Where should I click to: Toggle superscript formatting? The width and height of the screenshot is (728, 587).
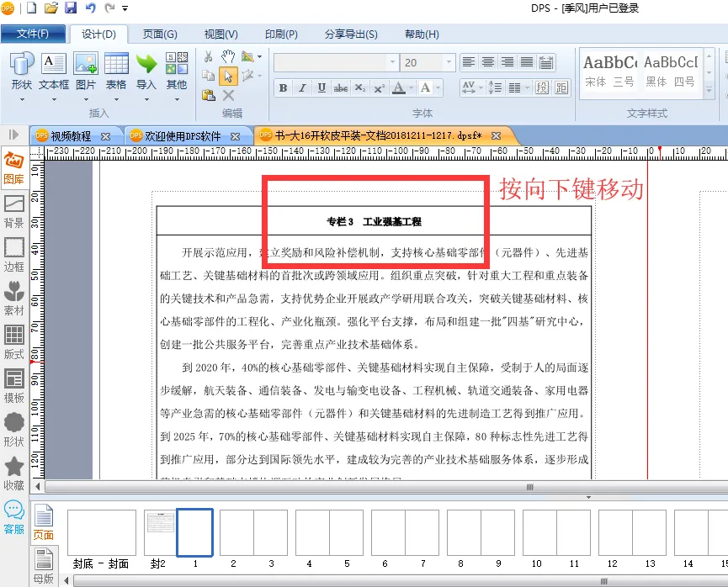coord(380,87)
